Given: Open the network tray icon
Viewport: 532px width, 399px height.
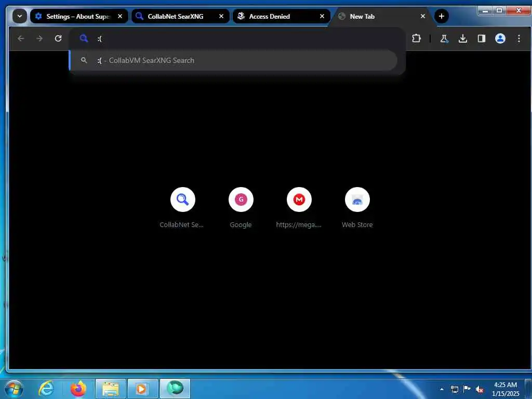Looking at the screenshot, I should pyautogui.click(x=454, y=389).
